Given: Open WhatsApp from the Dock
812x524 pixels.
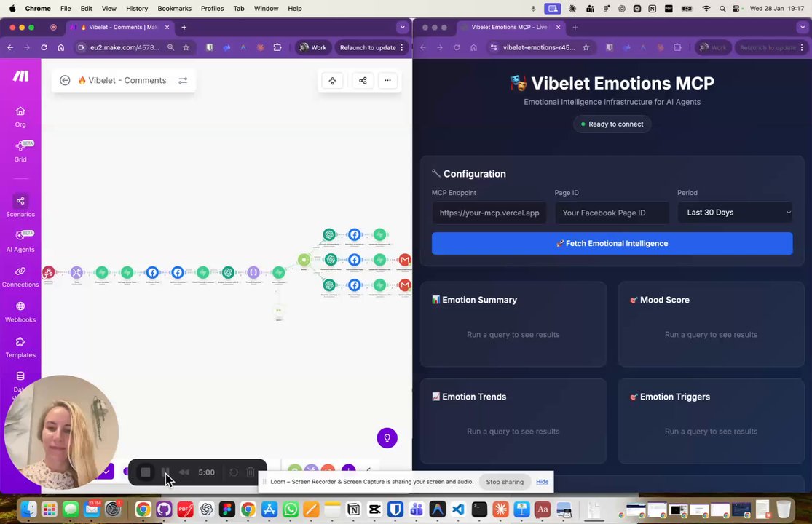Looking at the screenshot, I should pyautogui.click(x=291, y=509).
